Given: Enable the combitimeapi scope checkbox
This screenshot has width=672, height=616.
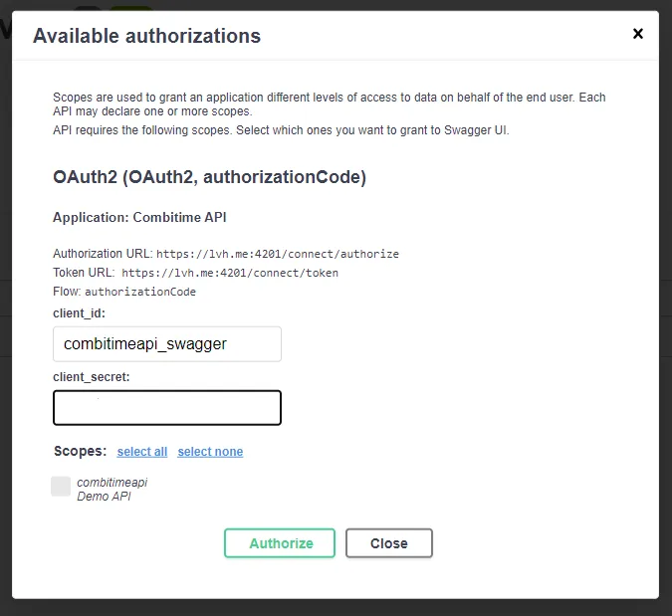Looking at the screenshot, I should (x=61, y=486).
